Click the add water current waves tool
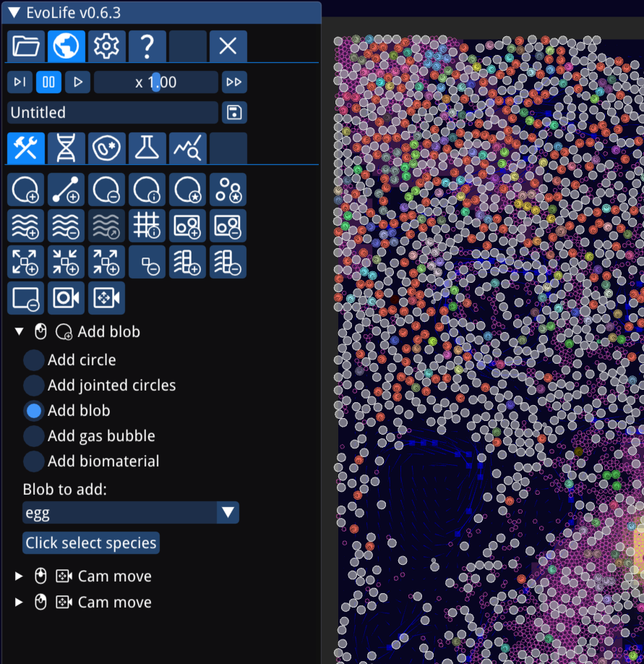The height and width of the screenshot is (664, 644). [x=25, y=226]
